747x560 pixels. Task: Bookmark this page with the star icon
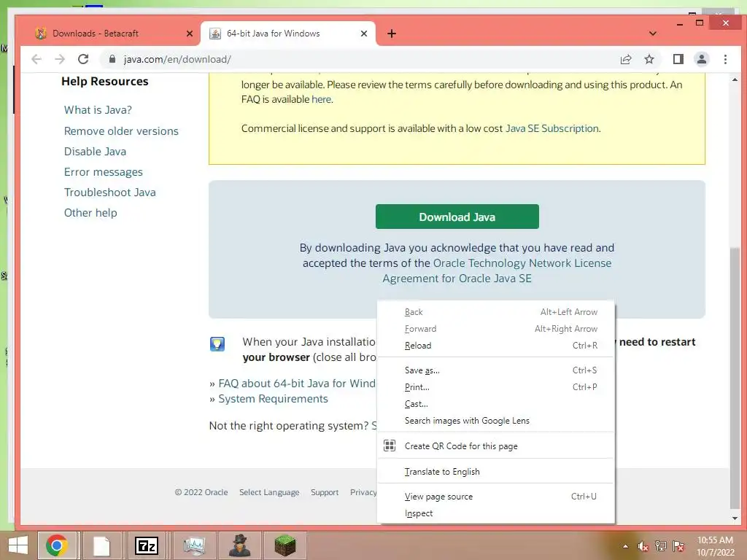click(x=649, y=59)
